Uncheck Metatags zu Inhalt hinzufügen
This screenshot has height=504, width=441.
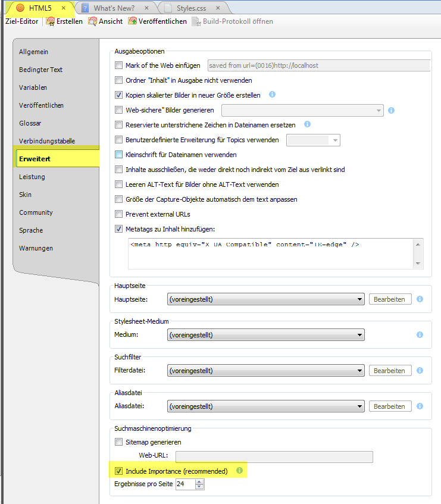[119, 229]
